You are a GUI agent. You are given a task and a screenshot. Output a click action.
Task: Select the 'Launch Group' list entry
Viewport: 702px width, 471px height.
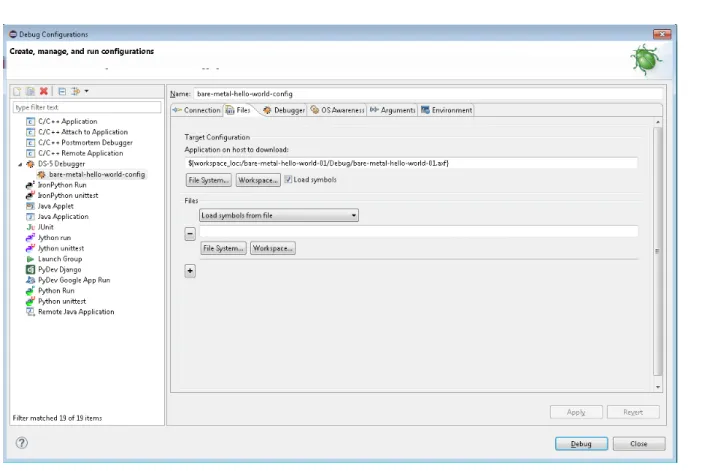pyautogui.click(x=60, y=259)
